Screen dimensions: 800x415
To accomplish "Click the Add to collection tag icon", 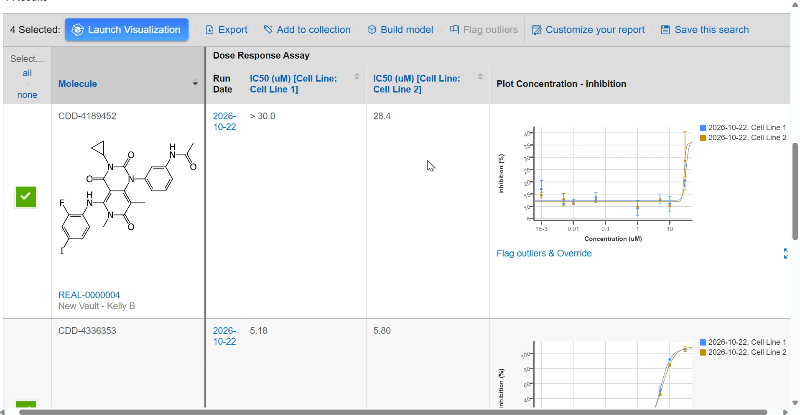I will tap(268, 30).
